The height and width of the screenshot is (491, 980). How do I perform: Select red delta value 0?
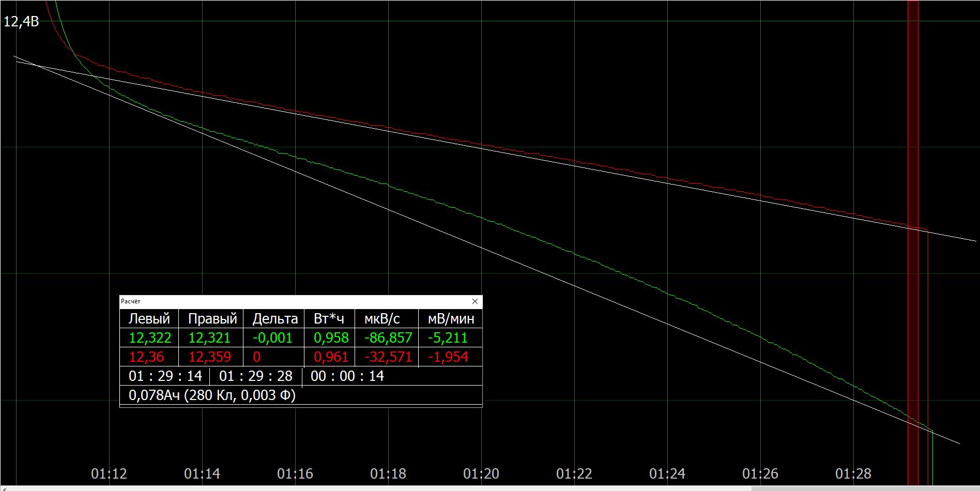tap(257, 357)
